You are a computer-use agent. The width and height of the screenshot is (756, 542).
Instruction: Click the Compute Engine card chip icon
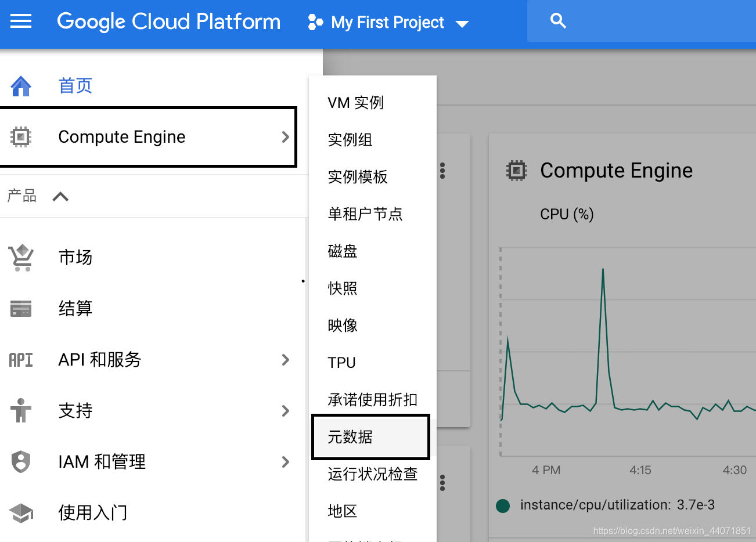[x=516, y=171]
